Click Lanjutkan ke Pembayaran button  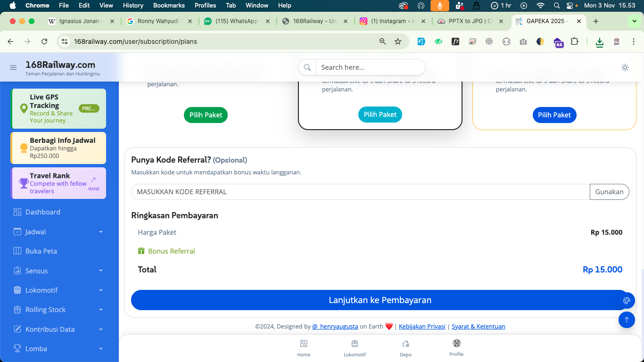click(380, 300)
